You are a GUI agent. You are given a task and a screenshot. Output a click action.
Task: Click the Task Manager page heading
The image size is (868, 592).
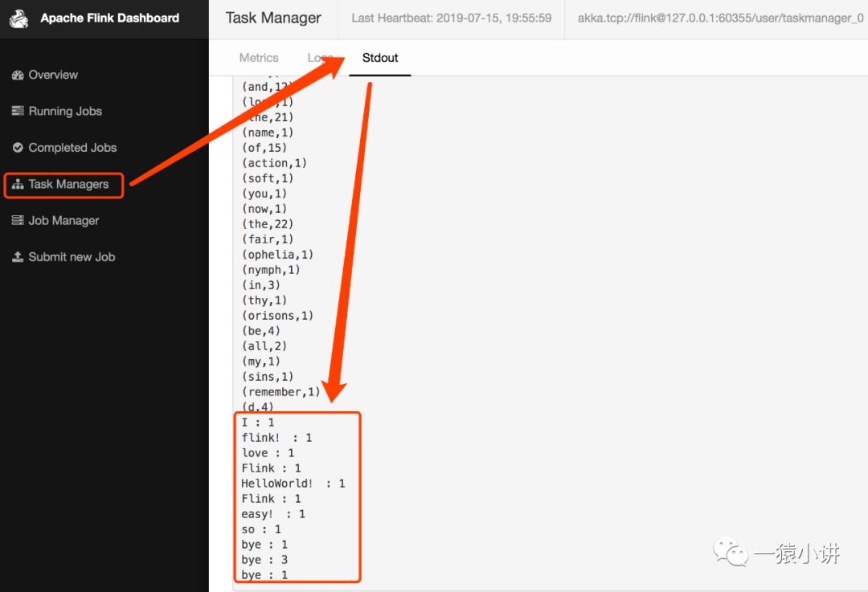(x=273, y=18)
